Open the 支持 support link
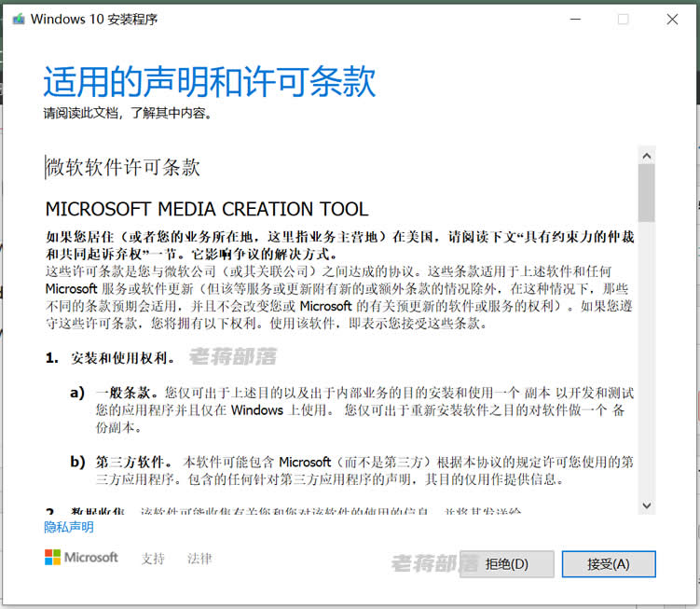700x609 pixels. (x=153, y=558)
